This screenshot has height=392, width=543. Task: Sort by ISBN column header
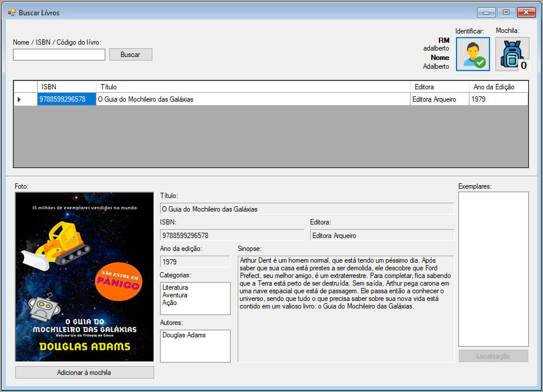click(x=66, y=87)
